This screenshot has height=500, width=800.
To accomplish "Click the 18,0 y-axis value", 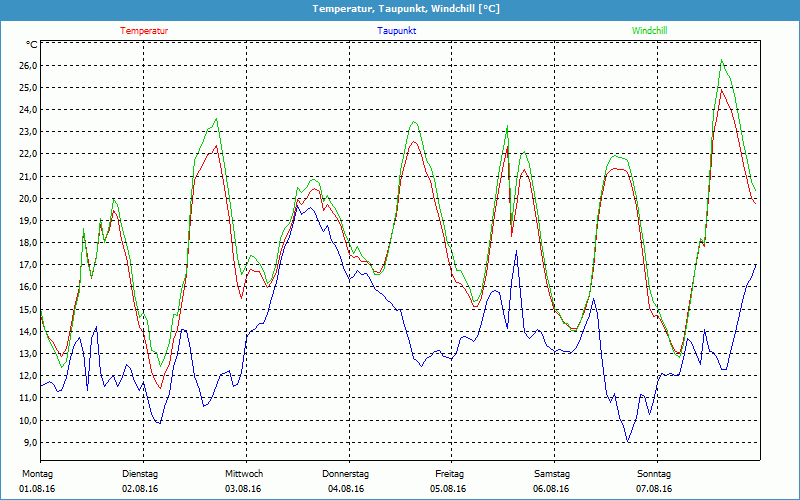I will coord(28,243).
